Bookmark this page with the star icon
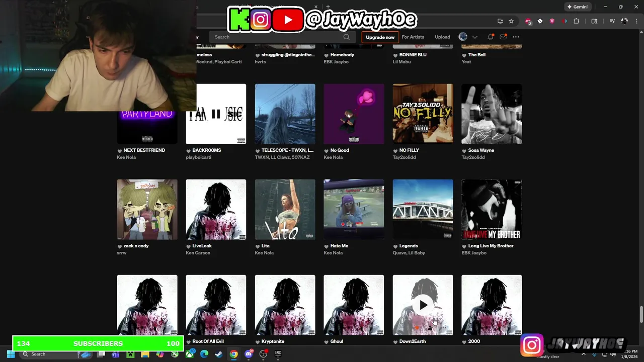Viewport: 644px width, 362px height. click(x=511, y=21)
